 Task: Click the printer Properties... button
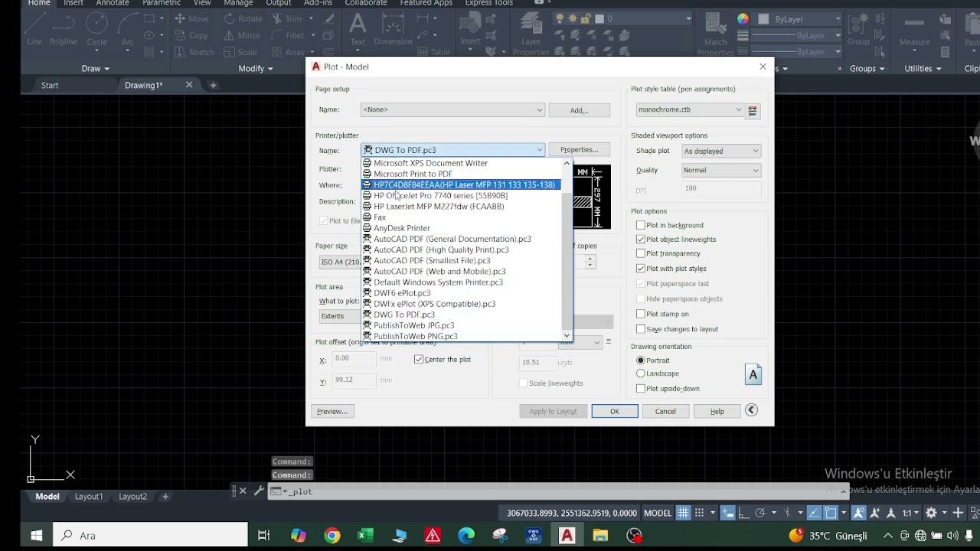point(580,150)
